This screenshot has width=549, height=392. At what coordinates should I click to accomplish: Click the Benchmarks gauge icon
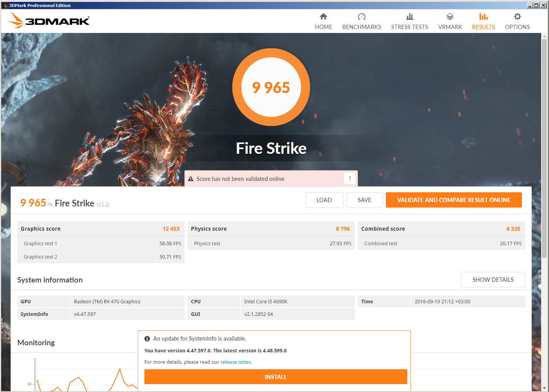click(x=361, y=16)
